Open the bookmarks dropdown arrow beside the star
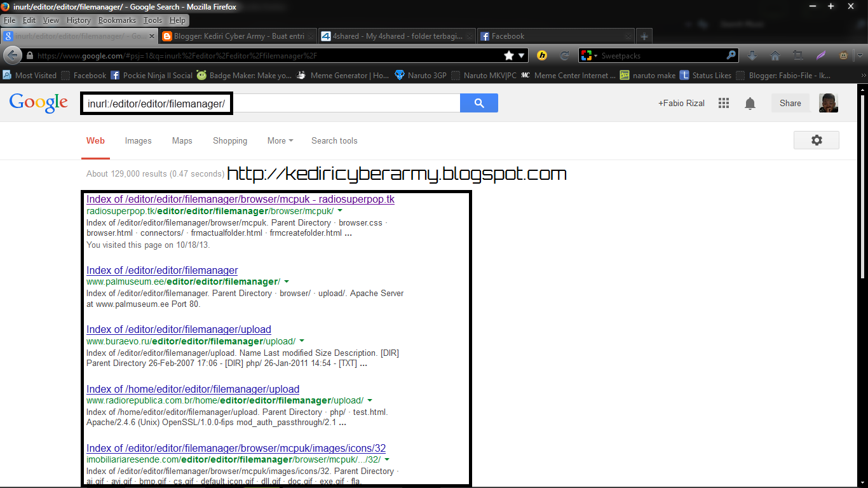This screenshot has height=488, width=868. 522,56
